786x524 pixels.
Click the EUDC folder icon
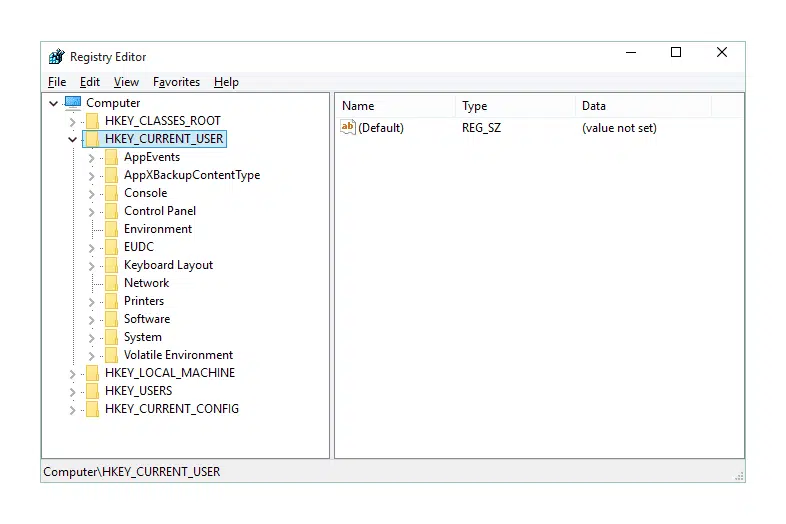coord(111,247)
